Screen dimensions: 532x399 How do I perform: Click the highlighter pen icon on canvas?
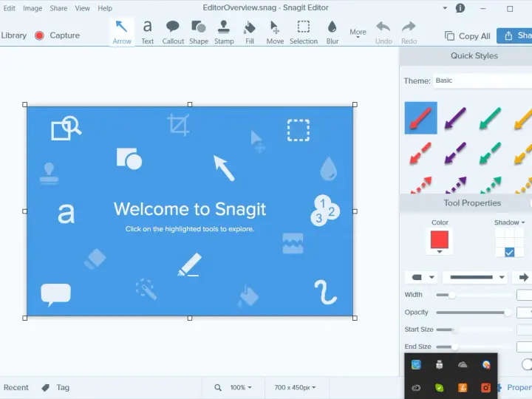190,265
